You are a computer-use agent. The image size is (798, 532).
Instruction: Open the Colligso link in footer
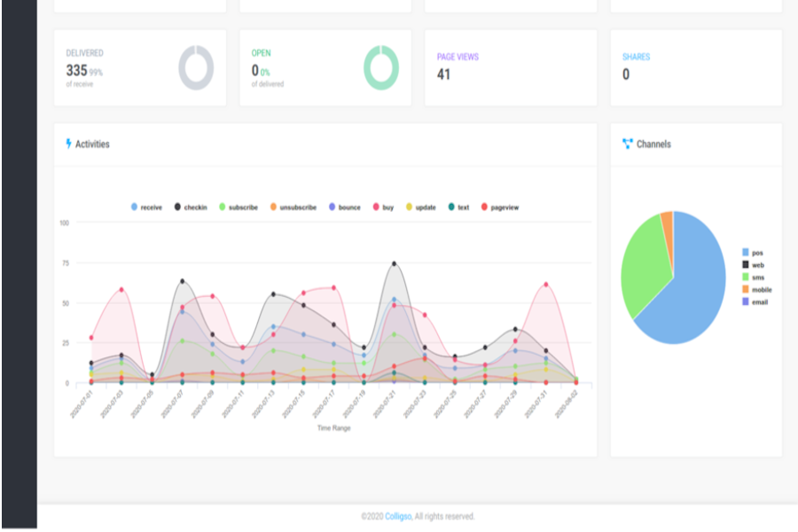tap(398, 516)
